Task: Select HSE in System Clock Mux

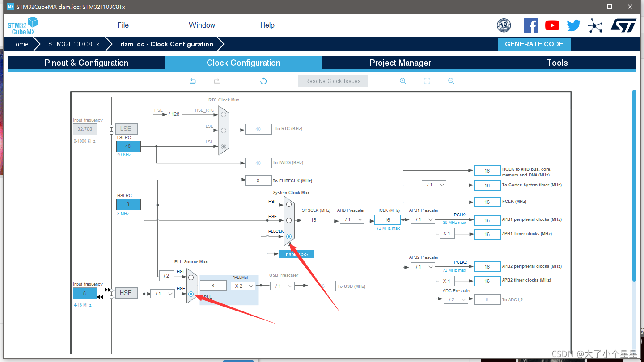Action: (x=289, y=220)
